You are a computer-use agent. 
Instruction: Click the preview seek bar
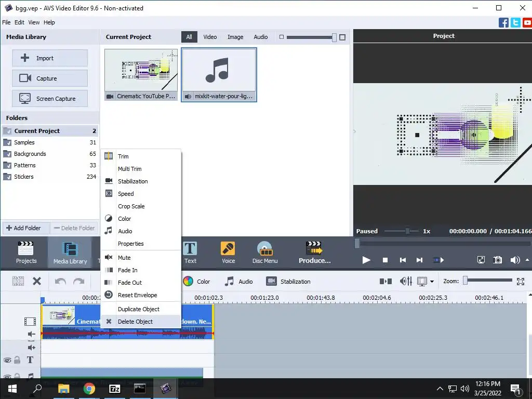[443, 243]
